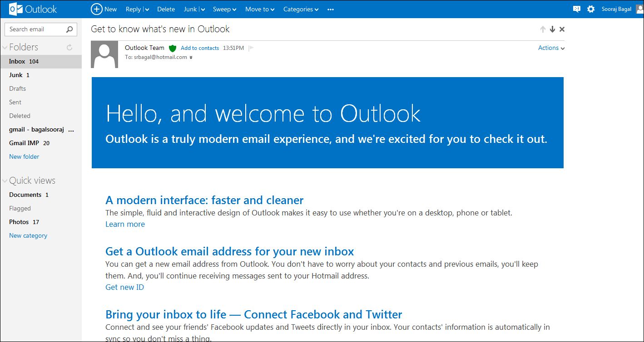This screenshot has height=342, width=644.
Task: Open the gmail - bagalsooraj folder
Action: [x=41, y=129]
